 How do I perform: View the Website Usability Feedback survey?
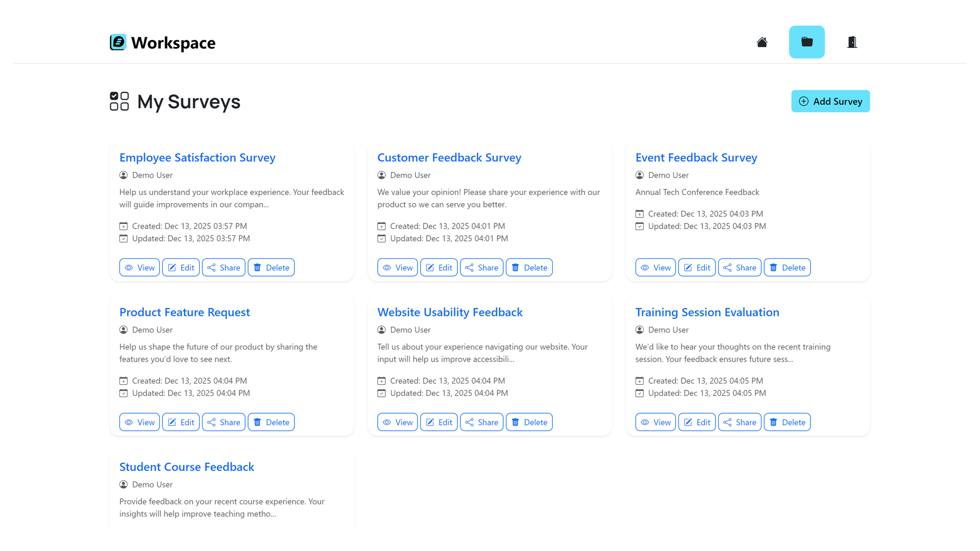click(x=398, y=422)
